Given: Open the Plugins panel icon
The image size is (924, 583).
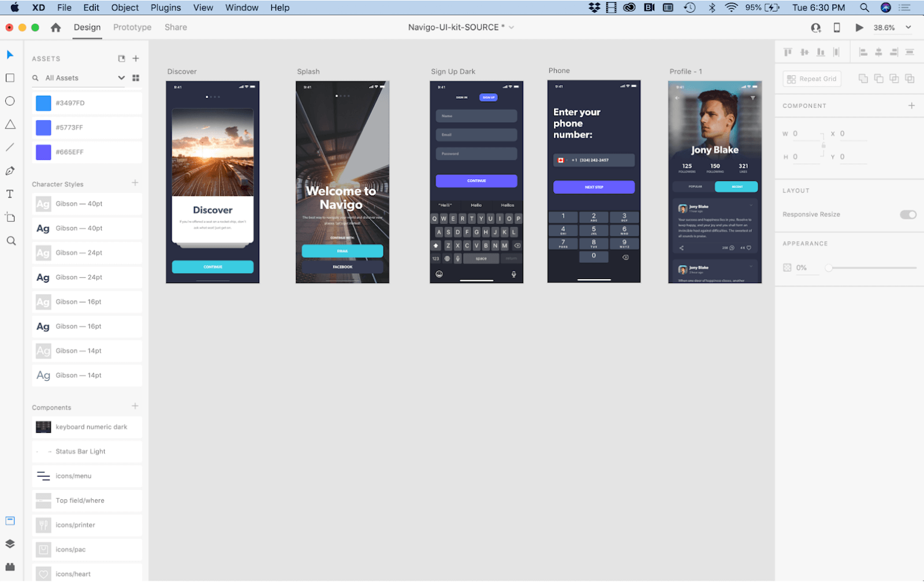Looking at the screenshot, I should (10, 567).
